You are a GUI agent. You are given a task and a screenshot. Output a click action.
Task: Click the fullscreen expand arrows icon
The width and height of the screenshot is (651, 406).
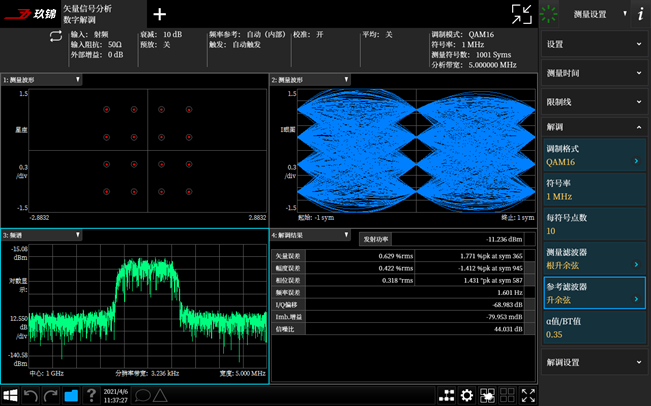click(x=528, y=395)
